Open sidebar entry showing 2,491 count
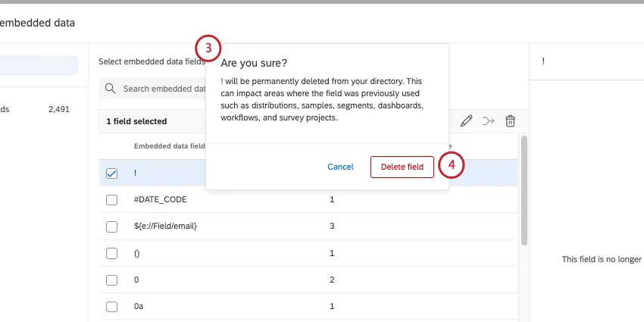The width and height of the screenshot is (644, 322). [x=38, y=109]
